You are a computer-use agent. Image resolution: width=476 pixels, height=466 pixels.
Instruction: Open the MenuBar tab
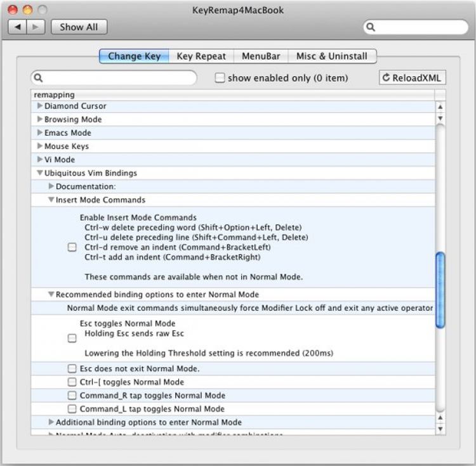(x=261, y=56)
